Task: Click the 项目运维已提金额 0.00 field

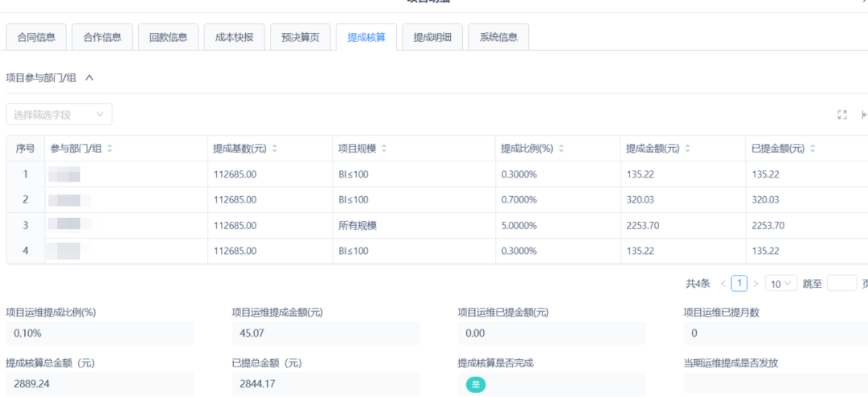Action: click(x=552, y=334)
